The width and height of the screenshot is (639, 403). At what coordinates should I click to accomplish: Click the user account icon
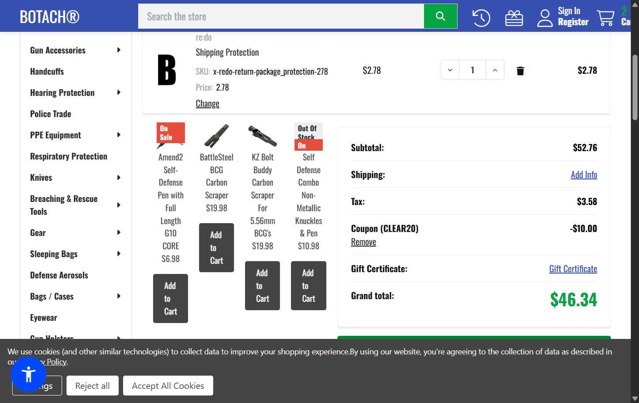544,18
